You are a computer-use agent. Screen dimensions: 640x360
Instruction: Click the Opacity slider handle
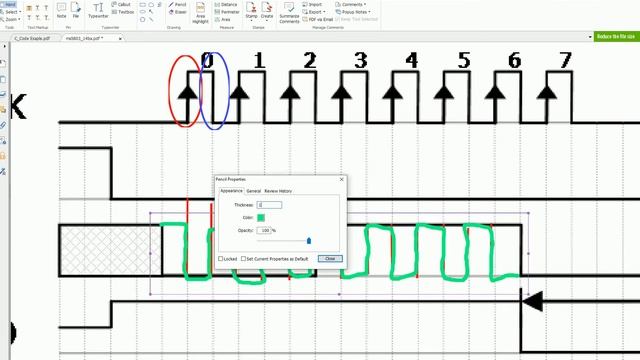click(309, 241)
